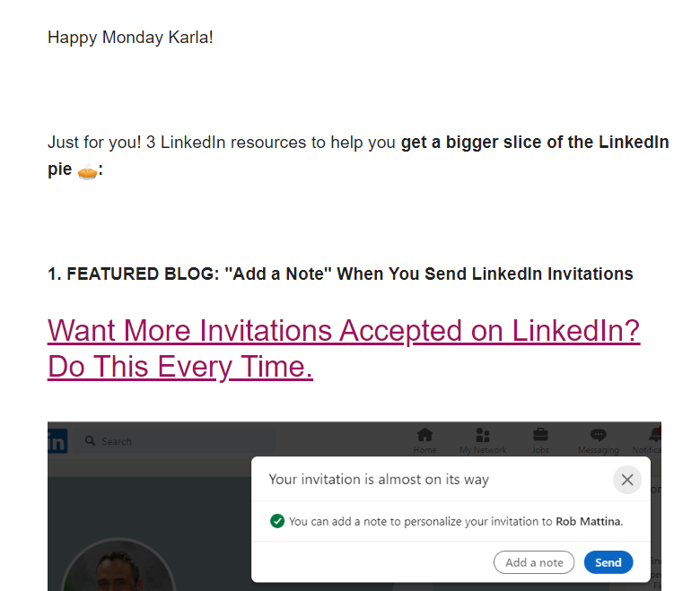Click the LinkedIn logo icon

point(57,440)
